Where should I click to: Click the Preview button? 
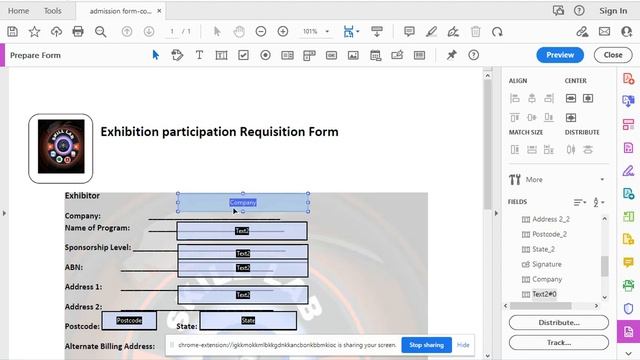coord(560,55)
